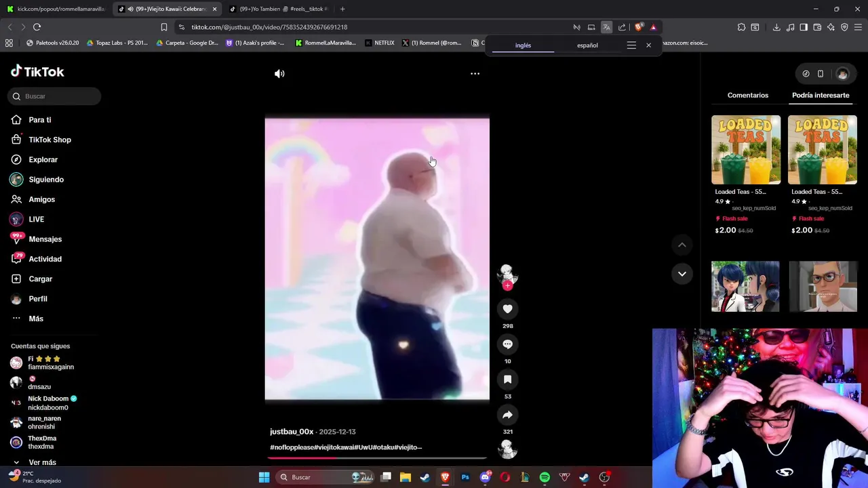Screen dimensions: 868x488
Task: Open profile avatar menu at top right
Action: (842, 74)
